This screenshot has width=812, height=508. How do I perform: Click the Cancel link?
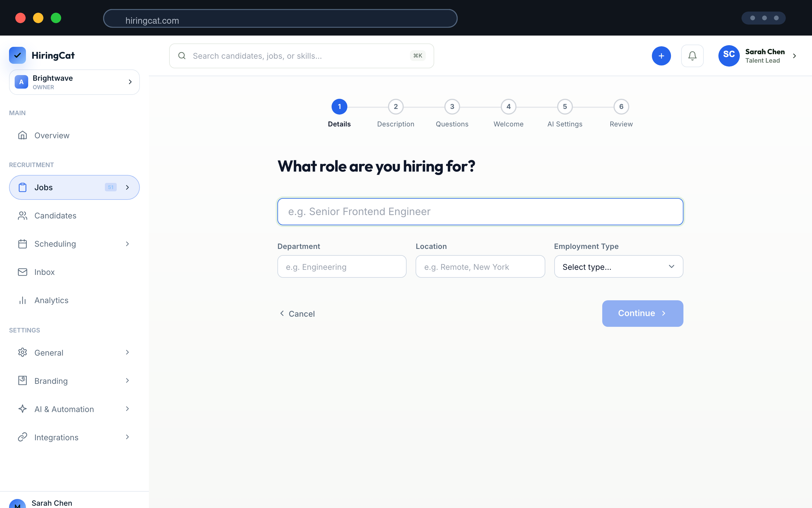click(x=297, y=314)
